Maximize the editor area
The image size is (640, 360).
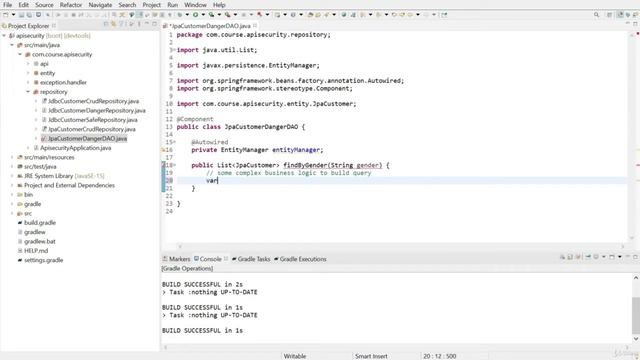635,24
